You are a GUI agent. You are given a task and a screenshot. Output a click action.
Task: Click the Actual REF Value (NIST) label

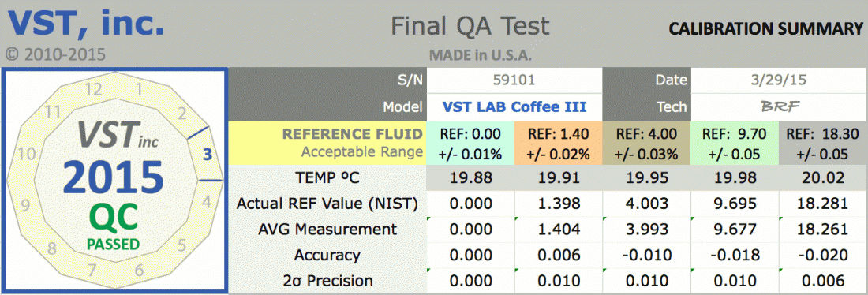tap(327, 204)
